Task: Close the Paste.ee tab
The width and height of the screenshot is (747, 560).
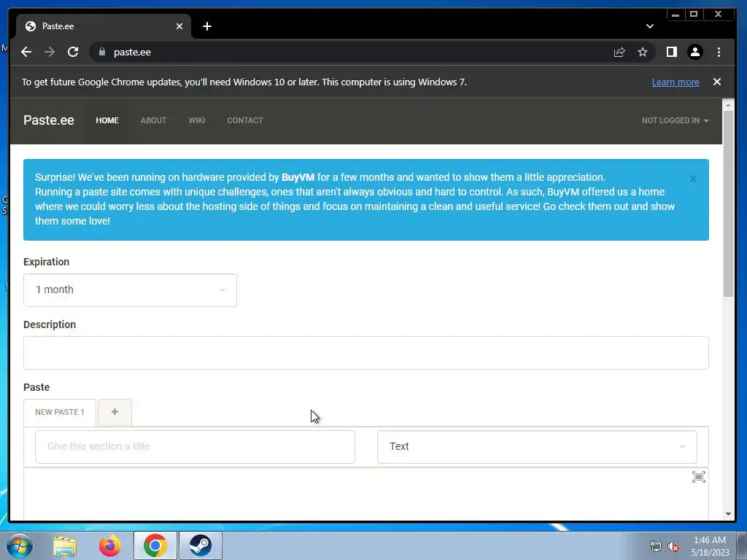Action: pos(179,26)
